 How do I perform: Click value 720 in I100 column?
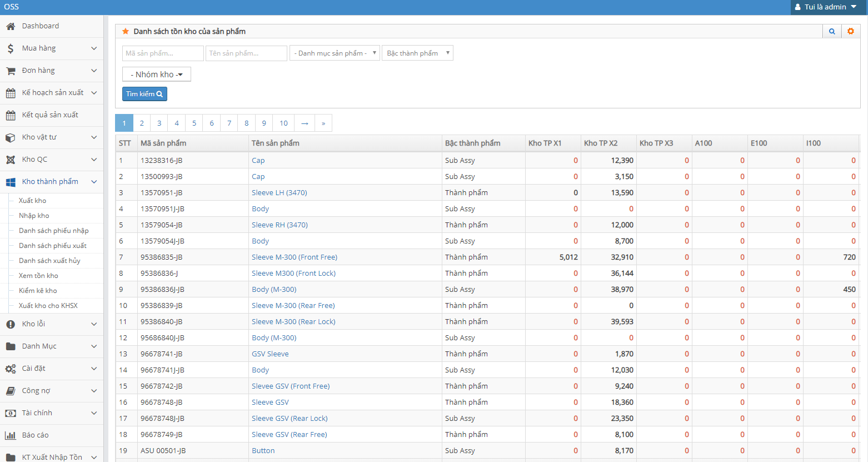(x=849, y=257)
